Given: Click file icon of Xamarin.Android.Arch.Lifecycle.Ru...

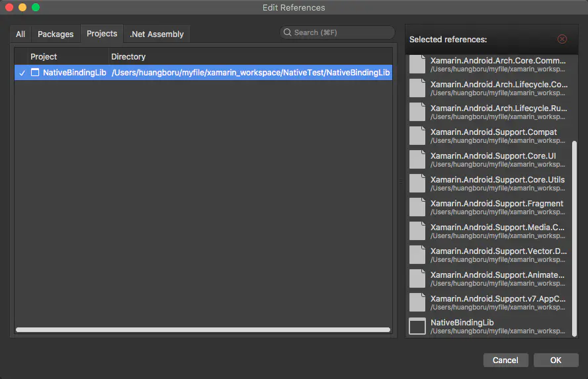Looking at the screenshot, I should tap(417, 112).
